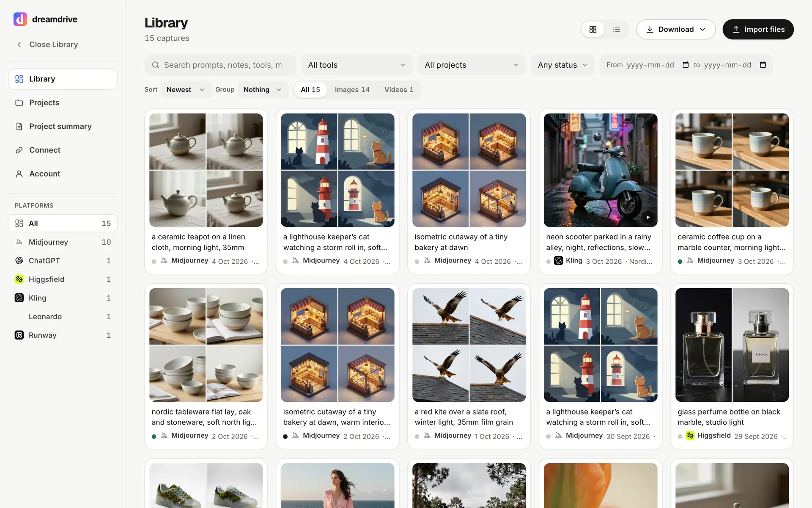Filter by Kling platform
Image resolution: width=812 pixels, height=508 pixels.
(x=63, y=298)
